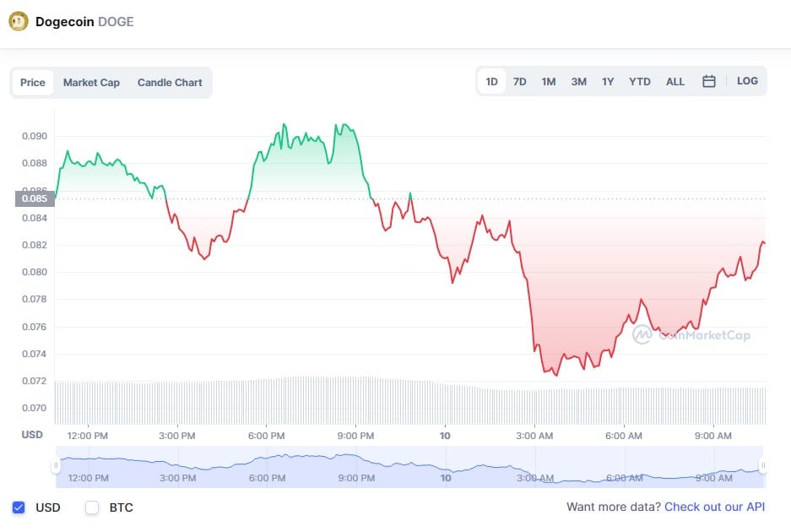
Task: Click the date 10 main axis label
Action: 445,436
